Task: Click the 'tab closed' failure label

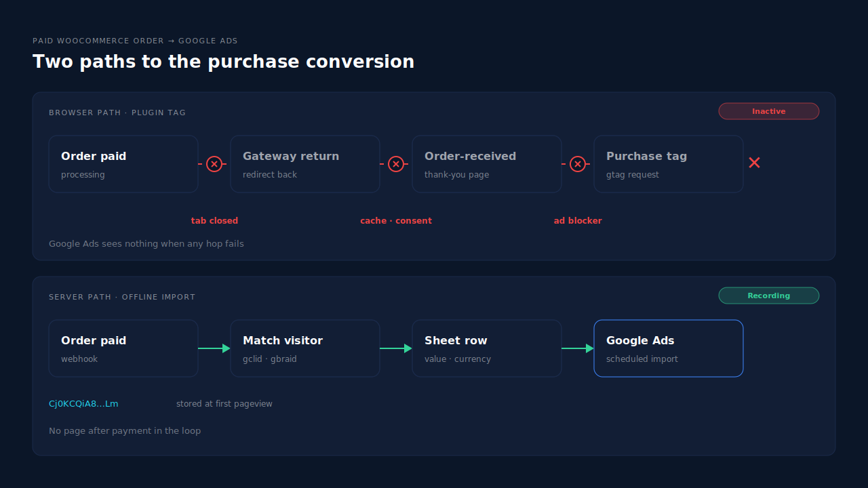Action: [214, 221]
